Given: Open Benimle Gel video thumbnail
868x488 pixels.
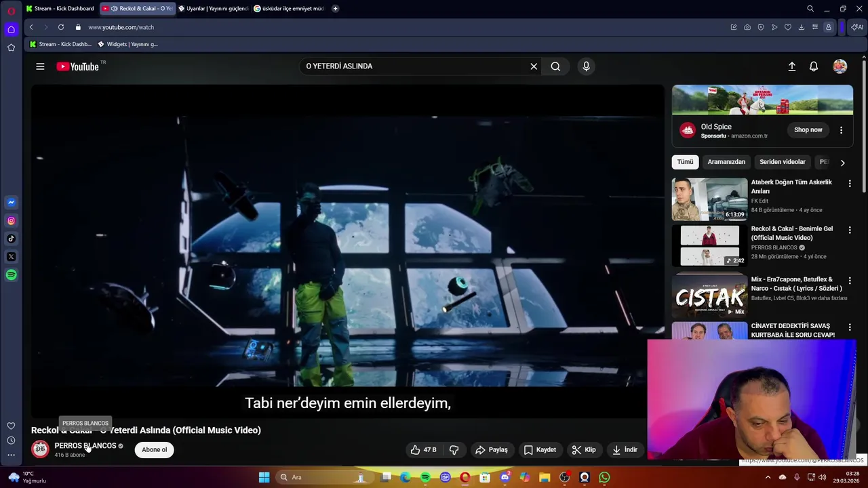Looking at the screenshot, I should pos(709,245).
